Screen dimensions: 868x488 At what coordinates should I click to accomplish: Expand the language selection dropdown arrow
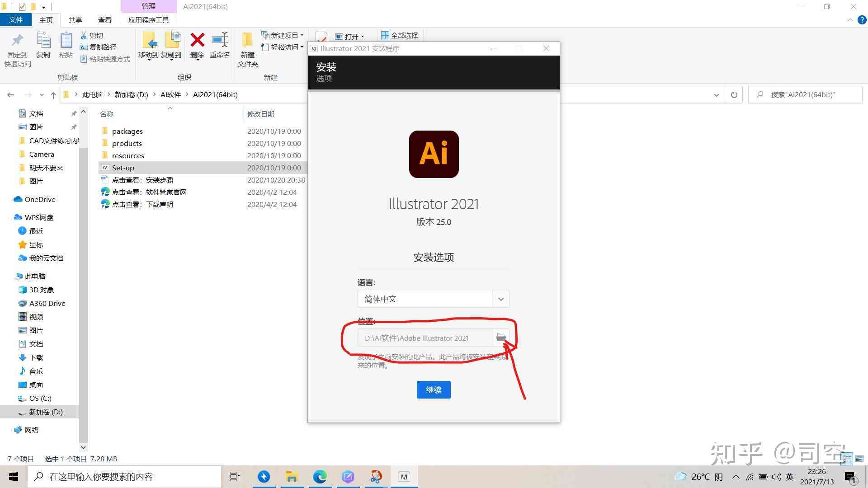point(501,299)
